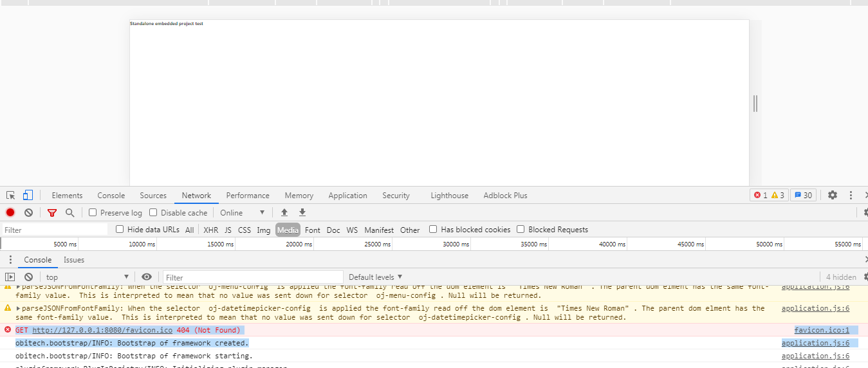Open the Performance tab
This screenshot has width=868, height=368.
coord(248,196)
